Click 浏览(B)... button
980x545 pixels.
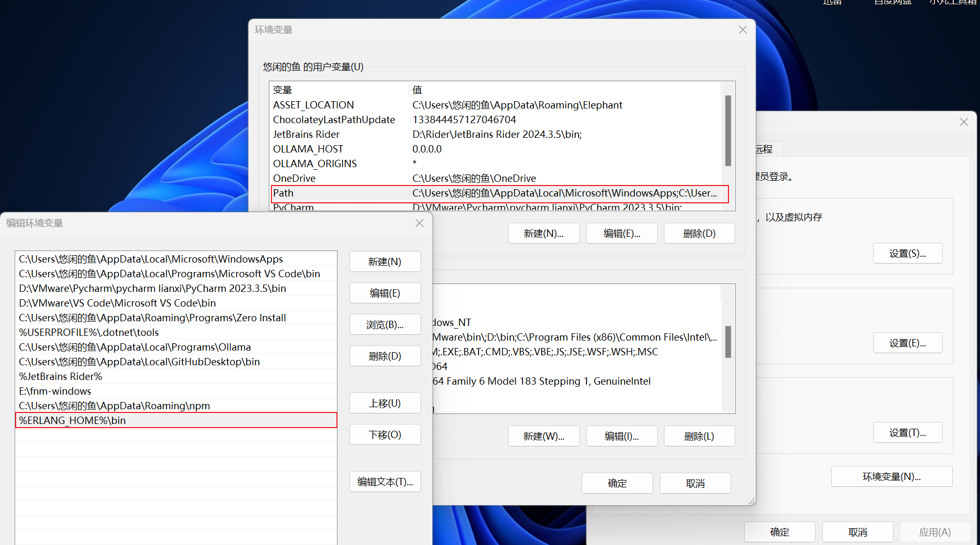pyautogui.click(x=385, y=324)
